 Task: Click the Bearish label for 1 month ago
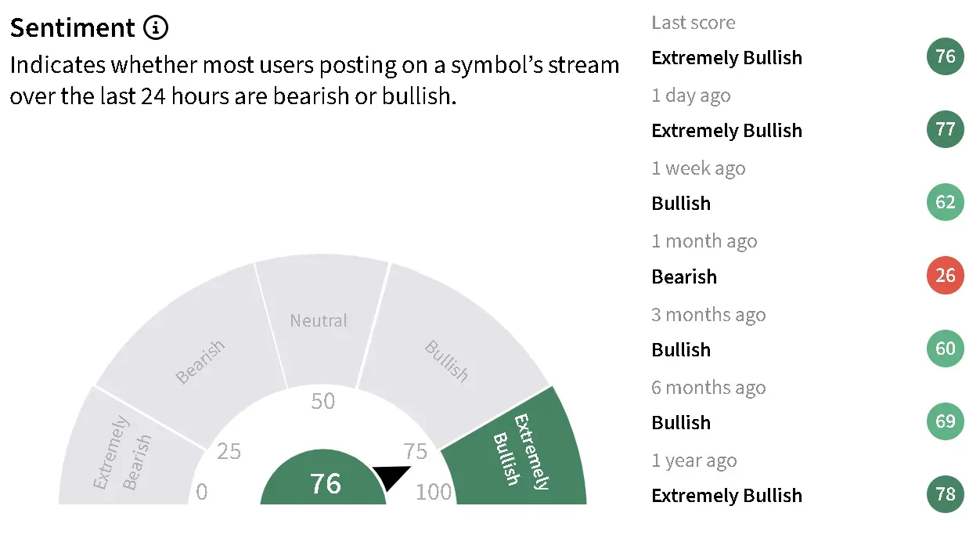pyautogui.click(x=684, y=276)
